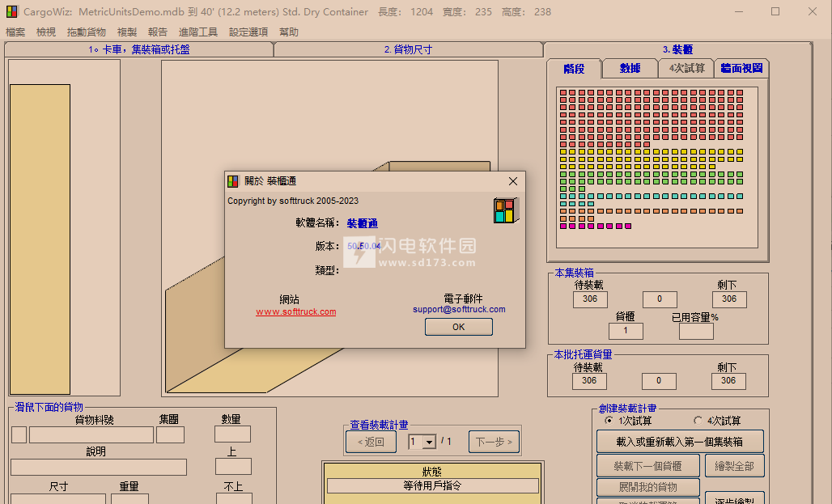Click the 返回 back button
832x504 pixels.
pyautogui.click(x=371, y=442)
